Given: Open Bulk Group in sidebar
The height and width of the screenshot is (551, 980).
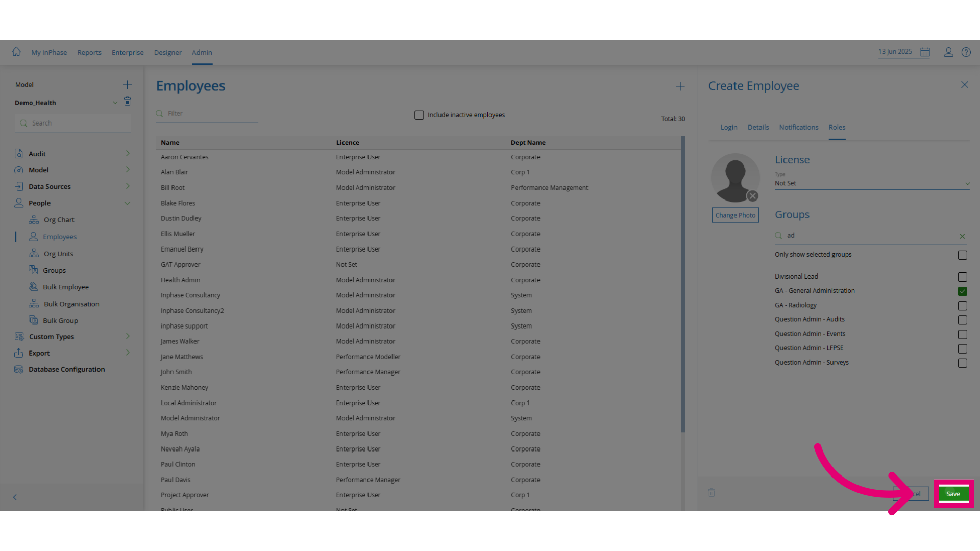Looking at the screenshot, I should pyautogui.click(x=60, y=320).
